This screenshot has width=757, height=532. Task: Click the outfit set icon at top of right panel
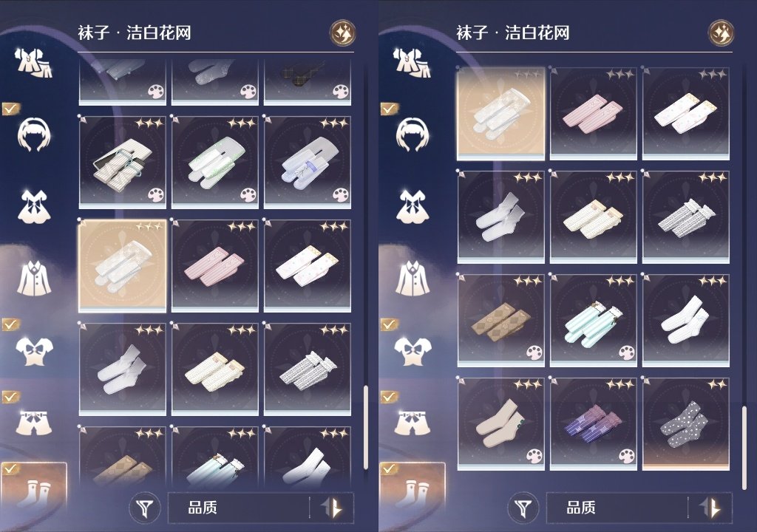click(x=412, y=64)
